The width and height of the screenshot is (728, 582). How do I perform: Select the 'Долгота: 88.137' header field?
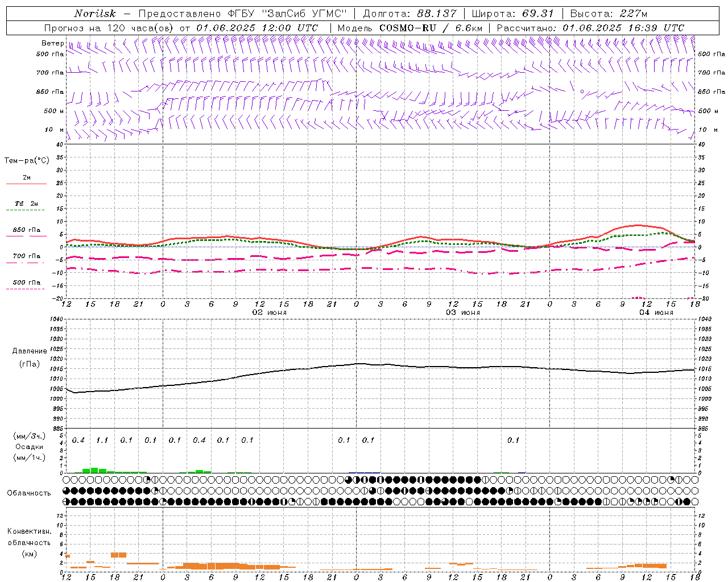click(x=409, y=14)
